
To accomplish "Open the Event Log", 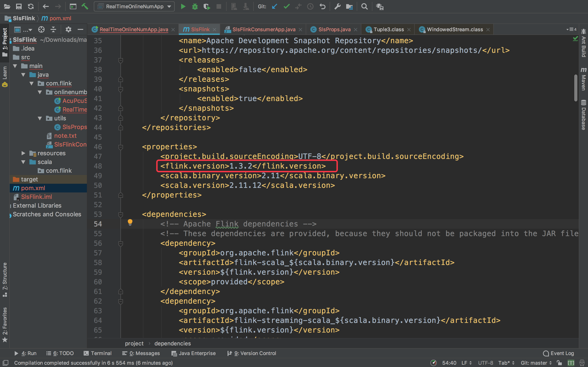I will 559,353.
